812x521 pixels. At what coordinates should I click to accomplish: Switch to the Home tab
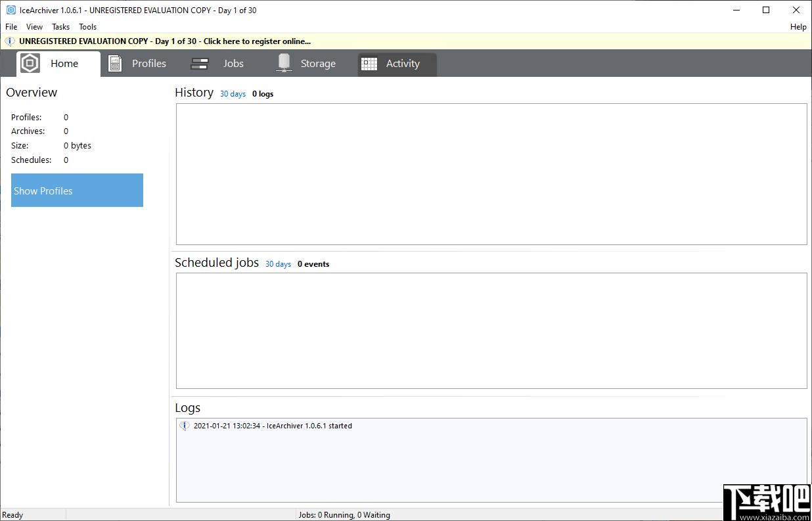click(x=58, y=64)
